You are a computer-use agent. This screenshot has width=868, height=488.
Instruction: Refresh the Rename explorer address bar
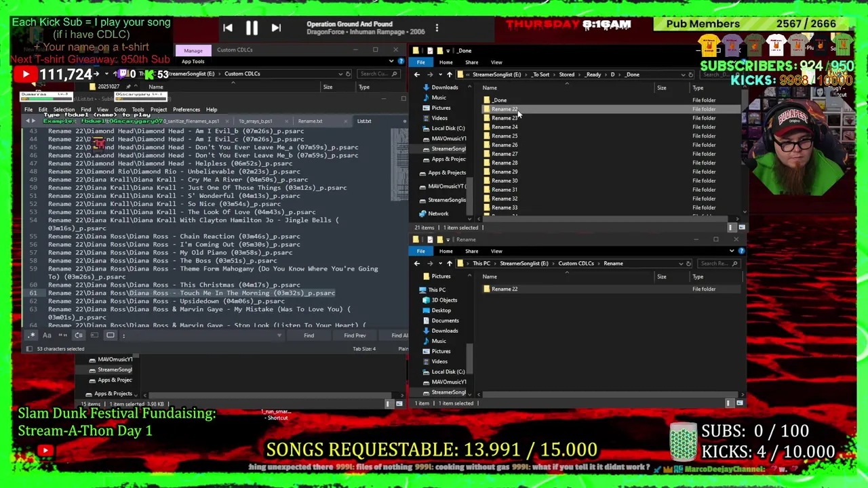[x=688, y=264]
